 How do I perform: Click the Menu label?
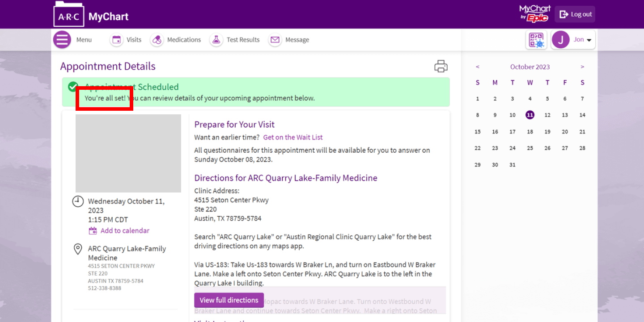(x=84, y=40)
